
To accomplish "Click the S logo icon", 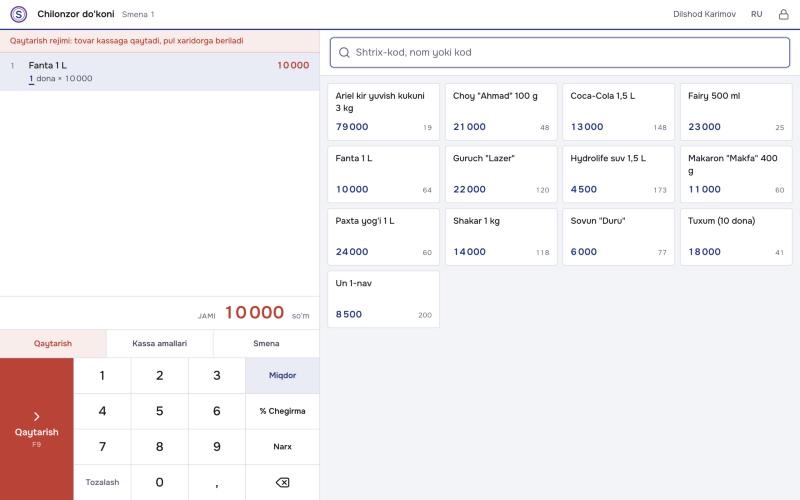I will coord(19,14).
